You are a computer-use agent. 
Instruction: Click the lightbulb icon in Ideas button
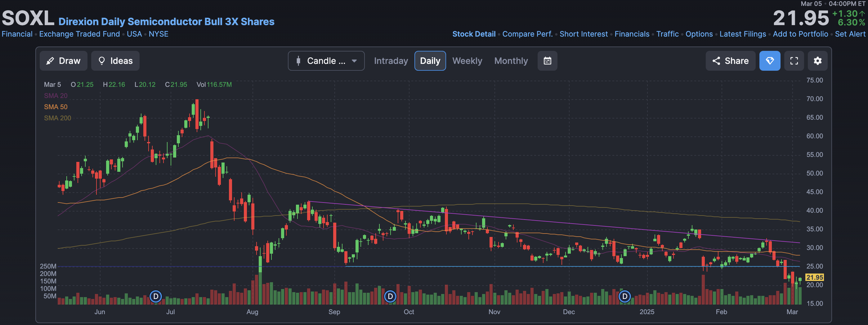(x=101, y=61)
